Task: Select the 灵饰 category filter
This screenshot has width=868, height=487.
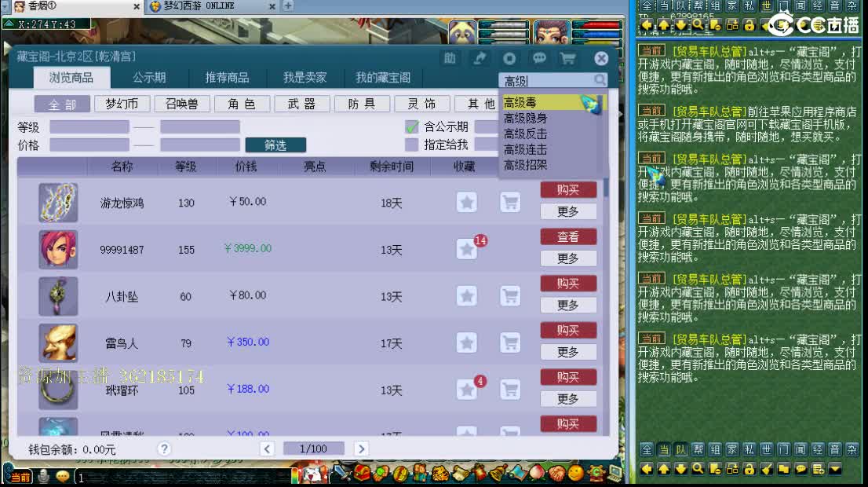Action: coord(421,104)
